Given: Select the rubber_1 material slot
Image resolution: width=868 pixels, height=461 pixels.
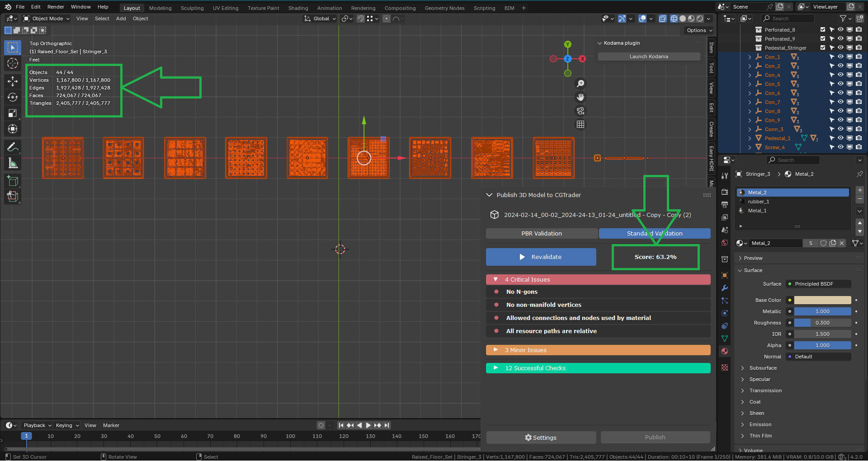Looking at the screenshot, I should 793,202.
